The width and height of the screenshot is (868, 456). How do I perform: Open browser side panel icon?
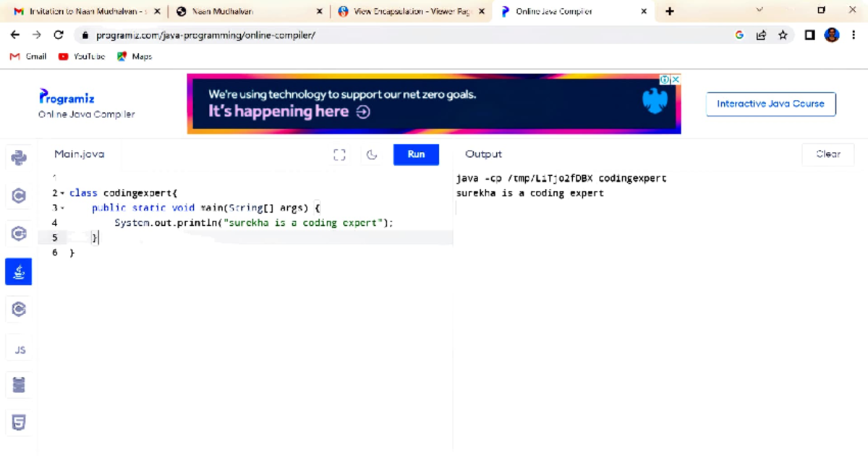pyautogui.click(x=809, y=35)
